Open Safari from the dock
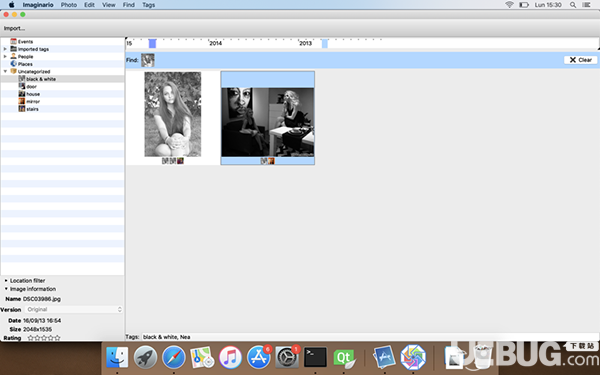The image size is (600, 375). point(174,357)
